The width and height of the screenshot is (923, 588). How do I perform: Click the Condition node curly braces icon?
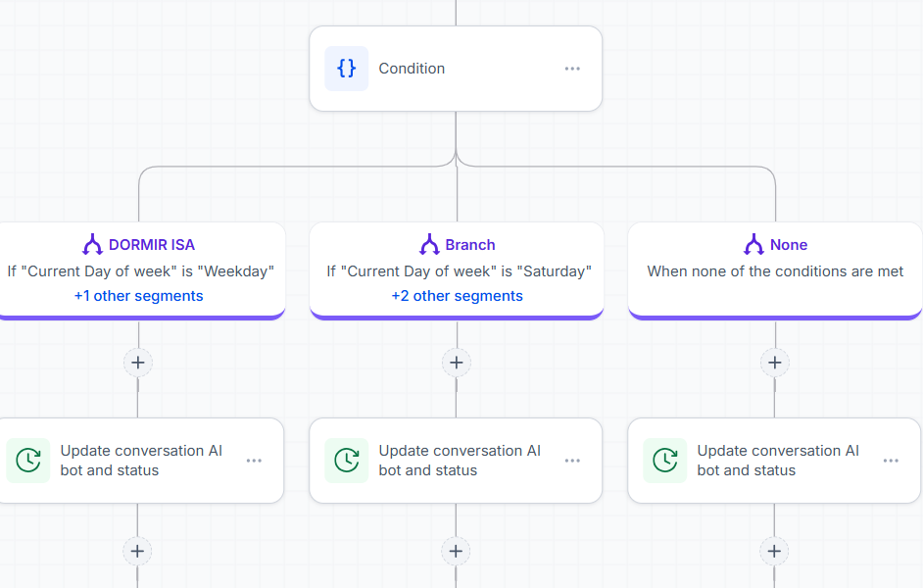[347, 69]
